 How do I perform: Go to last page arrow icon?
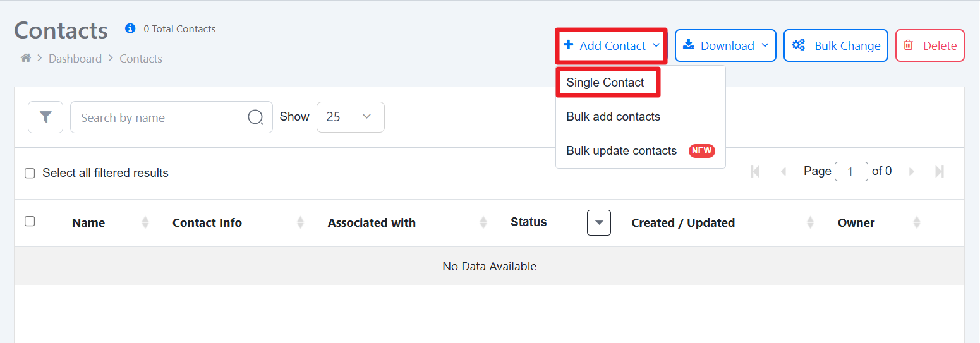point(940,171)
